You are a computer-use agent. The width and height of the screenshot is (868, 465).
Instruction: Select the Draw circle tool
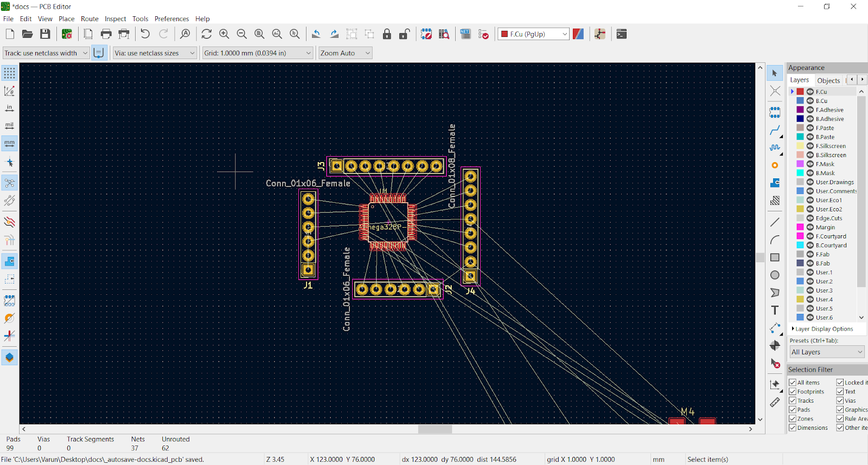coord(775,275)
